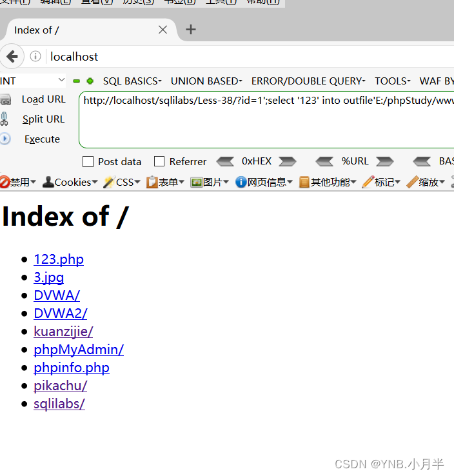Open the CSS toolbar menu
Image resolution: width=454 pixels, height=476 pixels.
click(122, 182)
